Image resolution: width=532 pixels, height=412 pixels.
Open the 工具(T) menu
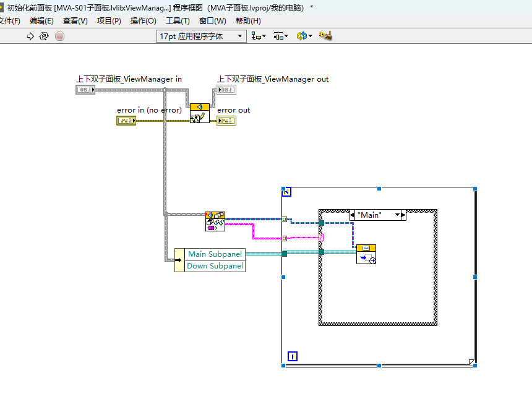pos(178,21)
